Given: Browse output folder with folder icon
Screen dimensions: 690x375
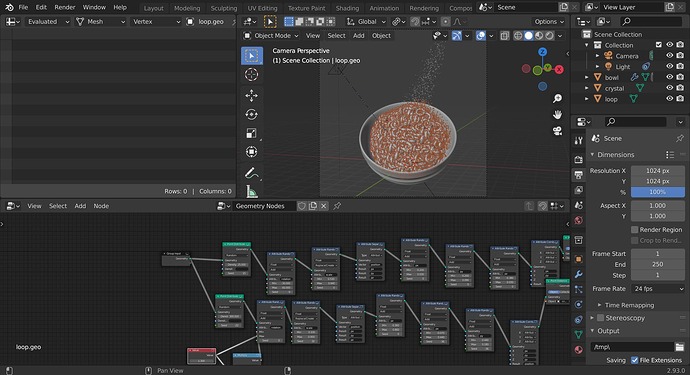Looking at the screenshot, I should [x=679, y=347].
